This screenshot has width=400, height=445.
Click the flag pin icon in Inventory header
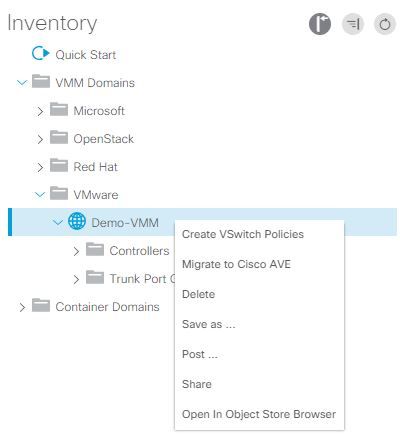point(320,24)
